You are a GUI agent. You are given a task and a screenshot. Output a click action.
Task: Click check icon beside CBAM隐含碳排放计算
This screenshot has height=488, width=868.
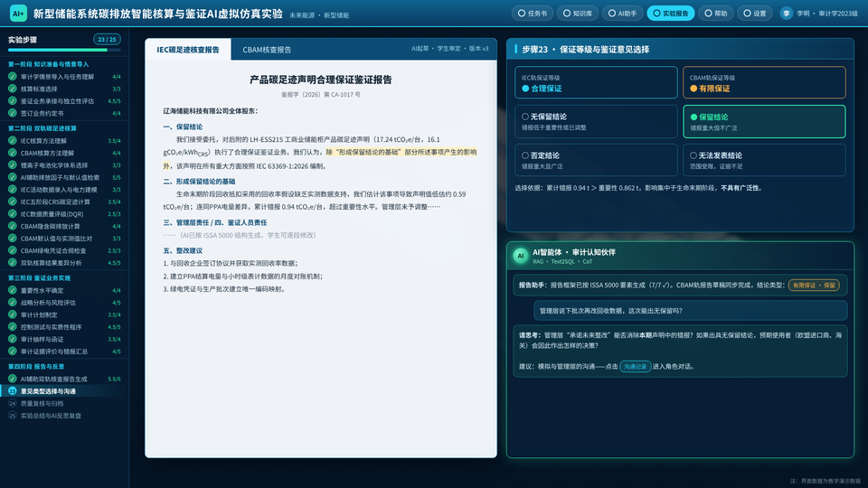12,226
